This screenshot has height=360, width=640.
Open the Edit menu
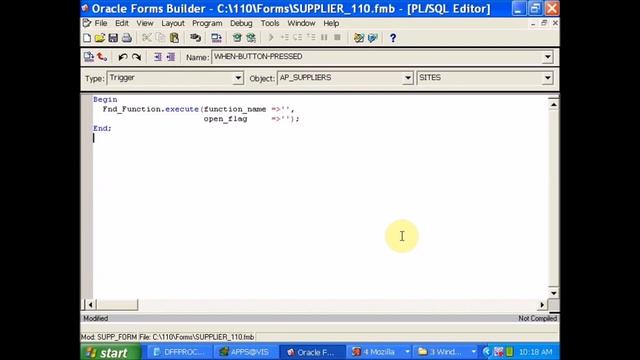(x=122, y=23)
